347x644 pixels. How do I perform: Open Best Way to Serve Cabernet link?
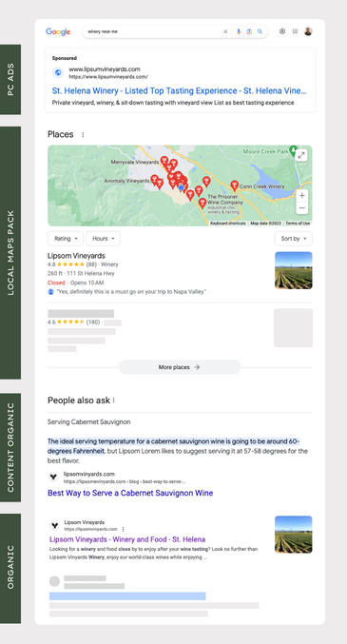(x=130, y=493)
